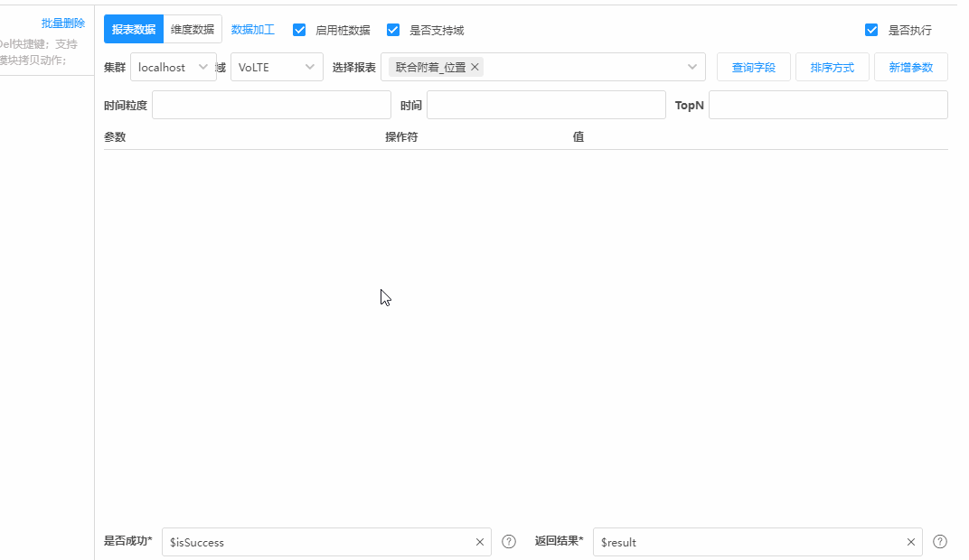Click the 排序方式 button
This screenshot has width=969, height=560.
pos(832,67)
